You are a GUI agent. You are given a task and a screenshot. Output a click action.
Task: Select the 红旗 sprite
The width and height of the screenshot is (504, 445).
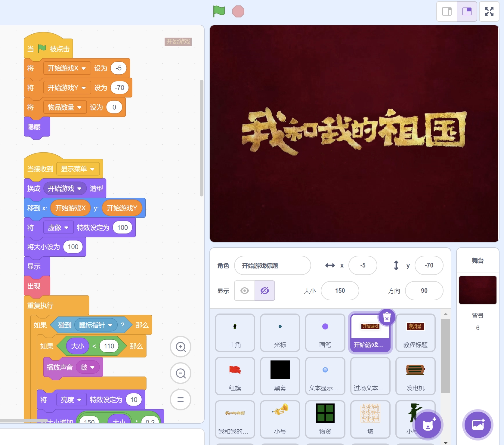(235, 376)
